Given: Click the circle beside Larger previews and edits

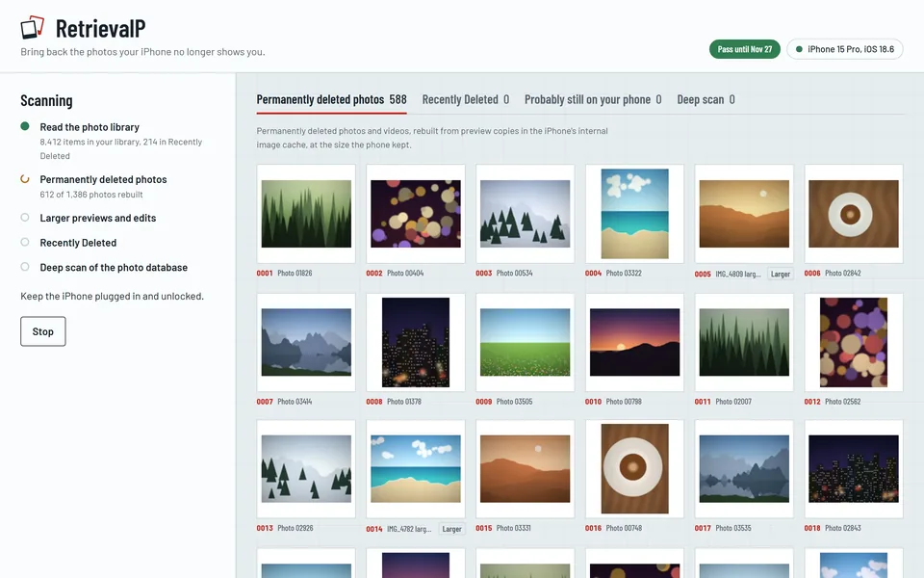Looking at the screenshot, I should (25, 218).
